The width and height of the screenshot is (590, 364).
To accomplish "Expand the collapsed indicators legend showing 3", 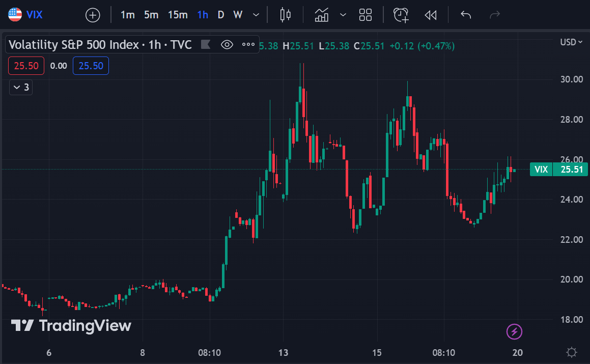I will pyautogui.click(x=21, y=88).
